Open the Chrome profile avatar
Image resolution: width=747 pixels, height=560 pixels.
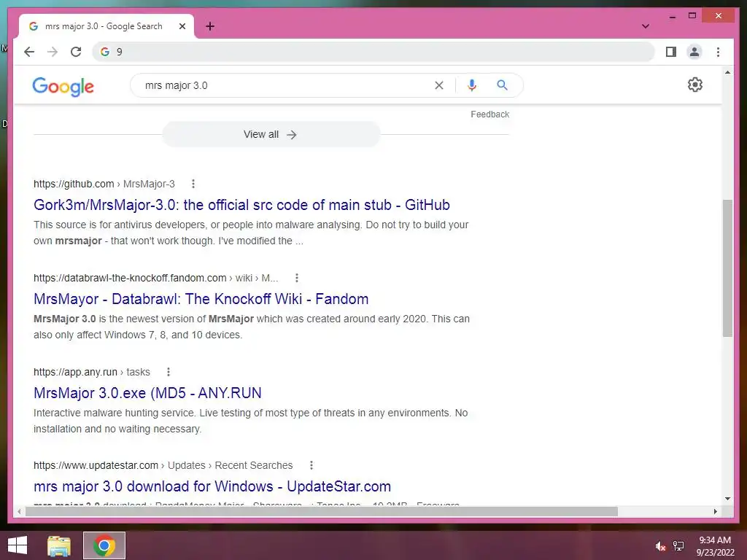pos(694,52)
